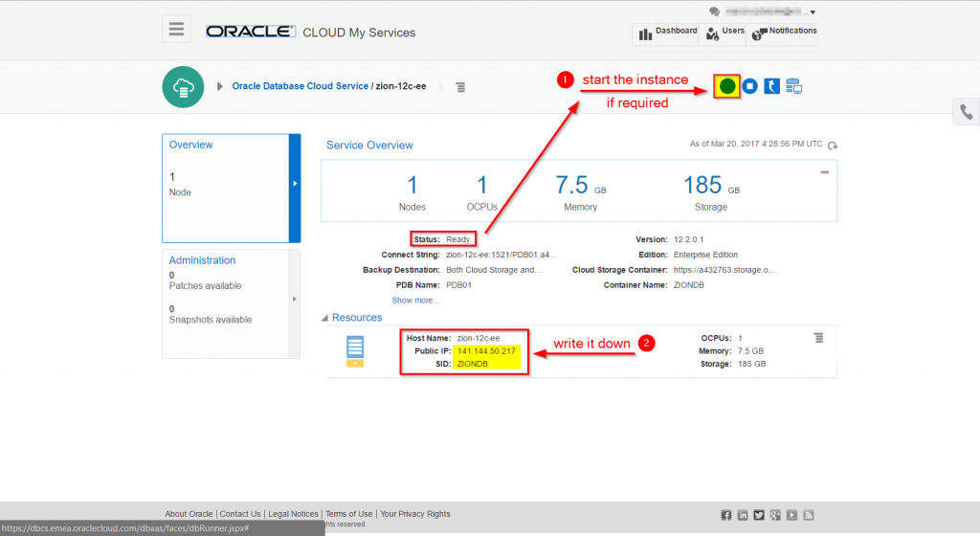Image resolution: width=980 pixels, height=536 pixels.
Task: Click the 185 GB Storage metric
Action: [711, 193]
